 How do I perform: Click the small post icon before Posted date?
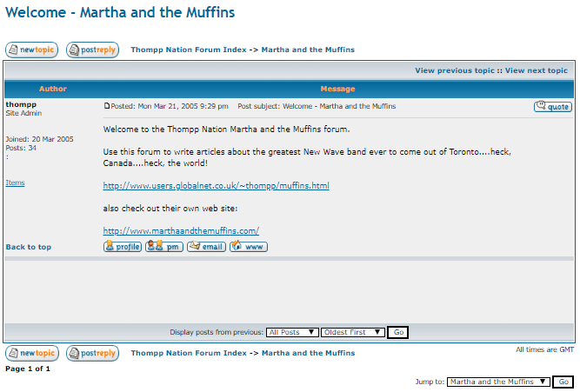107,107
